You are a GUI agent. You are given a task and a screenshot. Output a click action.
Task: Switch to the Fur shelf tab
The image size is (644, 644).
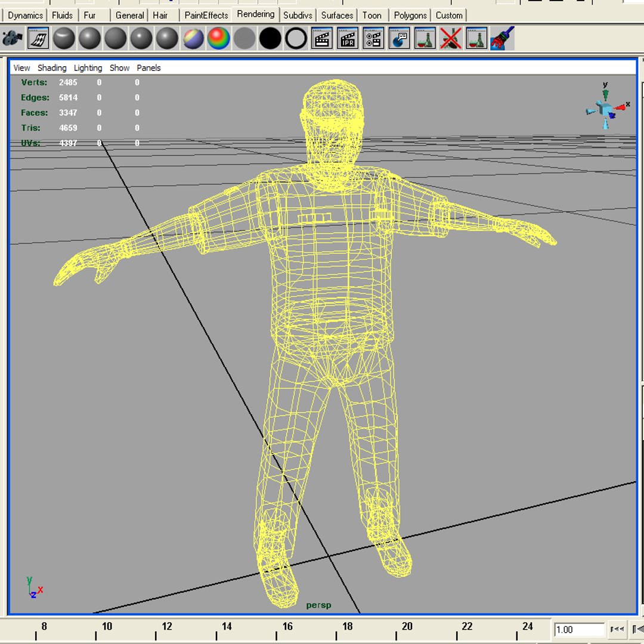coord(89,16)
